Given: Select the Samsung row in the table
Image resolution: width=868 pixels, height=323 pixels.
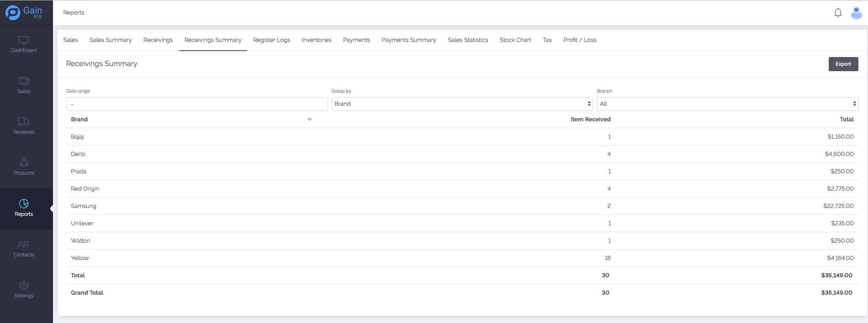Looking at the screenshot, I should click(84, 206).
